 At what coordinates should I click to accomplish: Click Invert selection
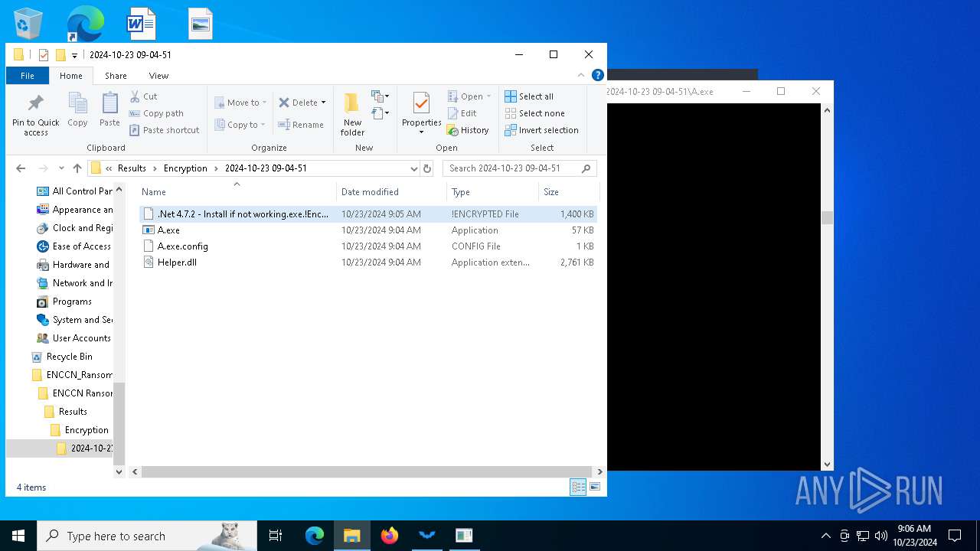point(541,130)
